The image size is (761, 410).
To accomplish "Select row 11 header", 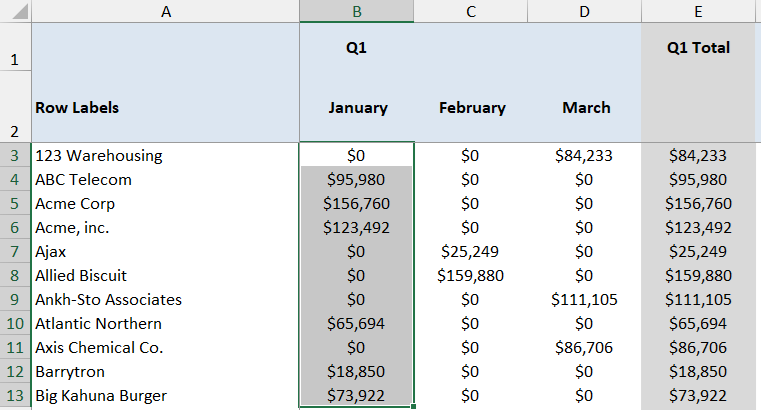I will (15, 347).
